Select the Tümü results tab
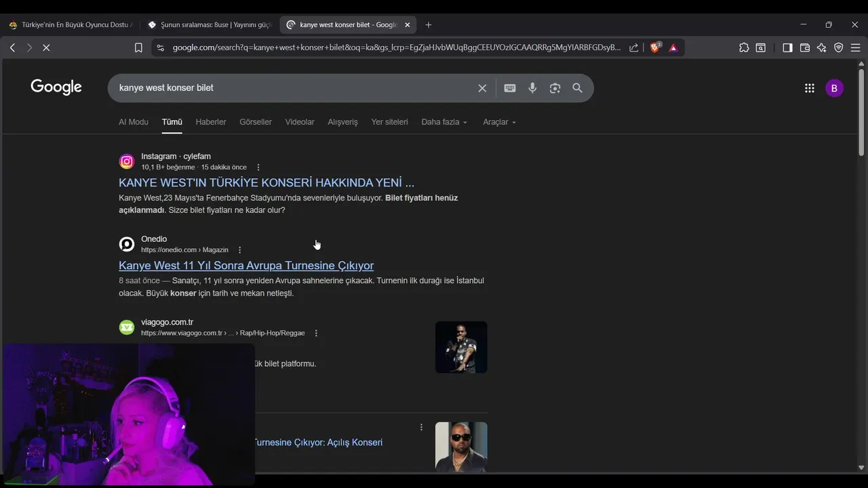The width and height of the screenshot is (868, 488). coord(172,122)
